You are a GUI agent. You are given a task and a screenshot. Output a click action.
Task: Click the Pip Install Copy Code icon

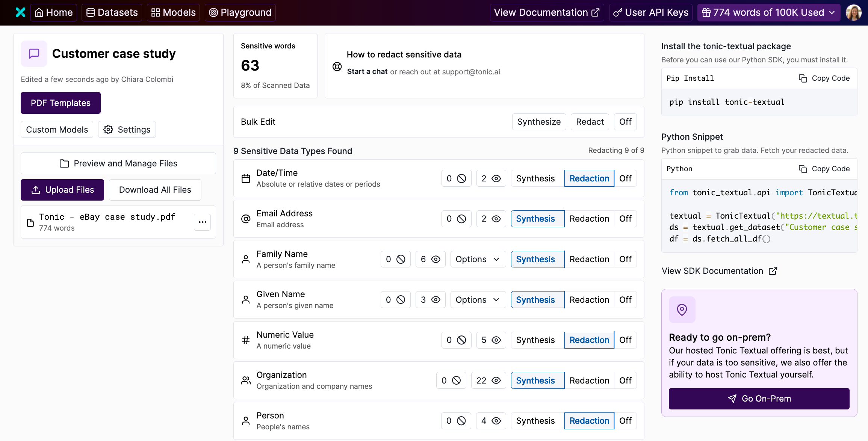pos(803,78)
